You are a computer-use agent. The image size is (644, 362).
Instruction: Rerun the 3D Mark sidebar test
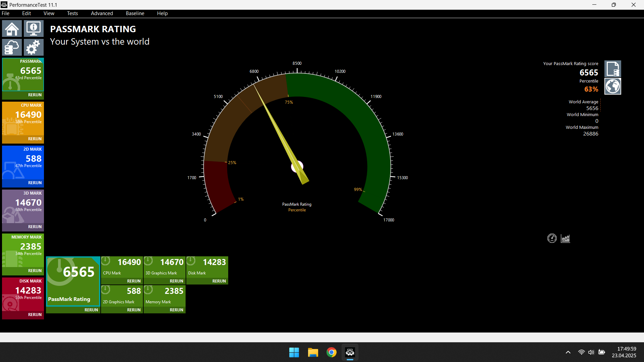[x=35, y=227]
